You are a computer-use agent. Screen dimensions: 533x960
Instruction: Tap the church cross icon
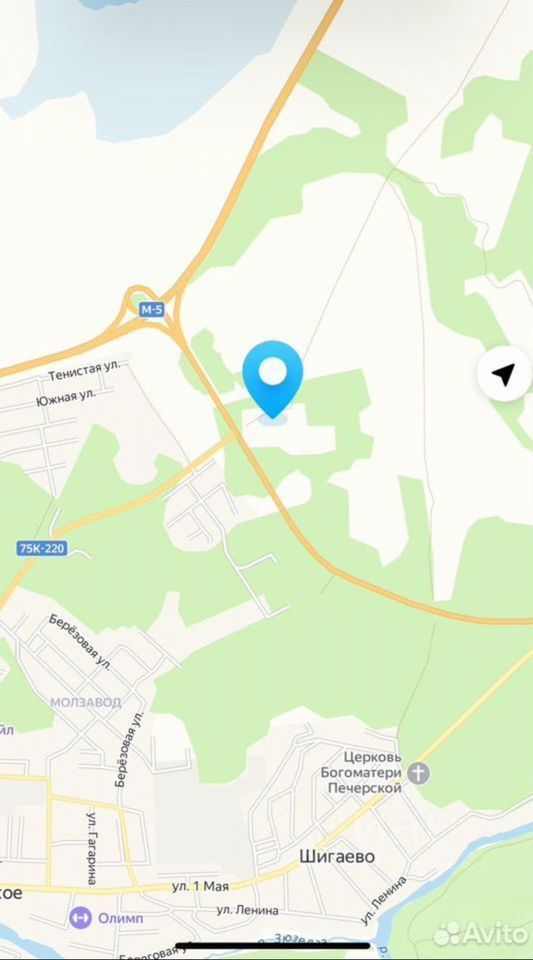point(419,773)
